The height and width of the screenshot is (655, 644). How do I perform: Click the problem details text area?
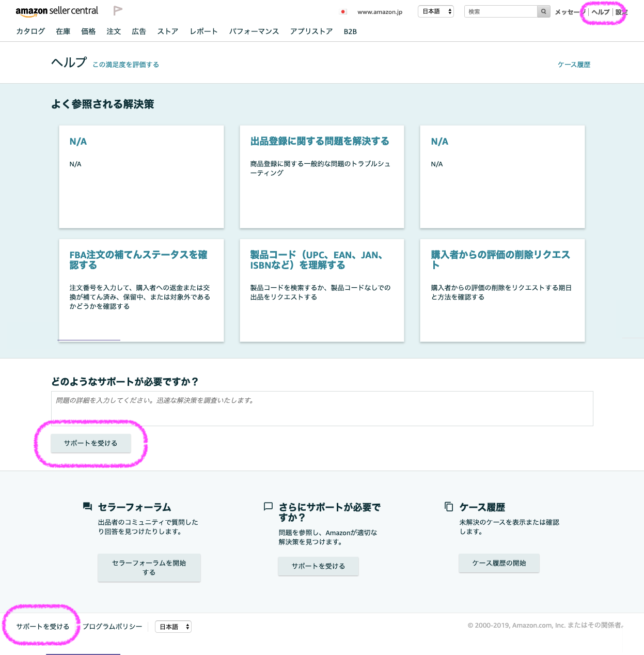point(322,409)
